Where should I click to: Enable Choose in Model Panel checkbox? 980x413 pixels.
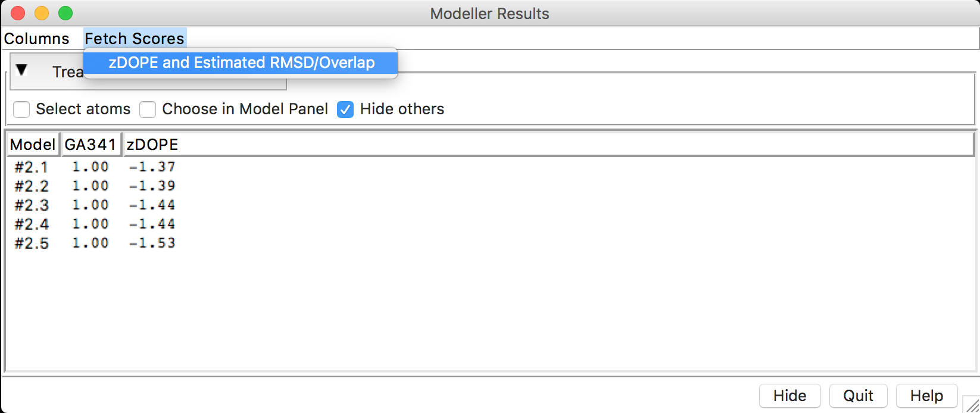148,109
